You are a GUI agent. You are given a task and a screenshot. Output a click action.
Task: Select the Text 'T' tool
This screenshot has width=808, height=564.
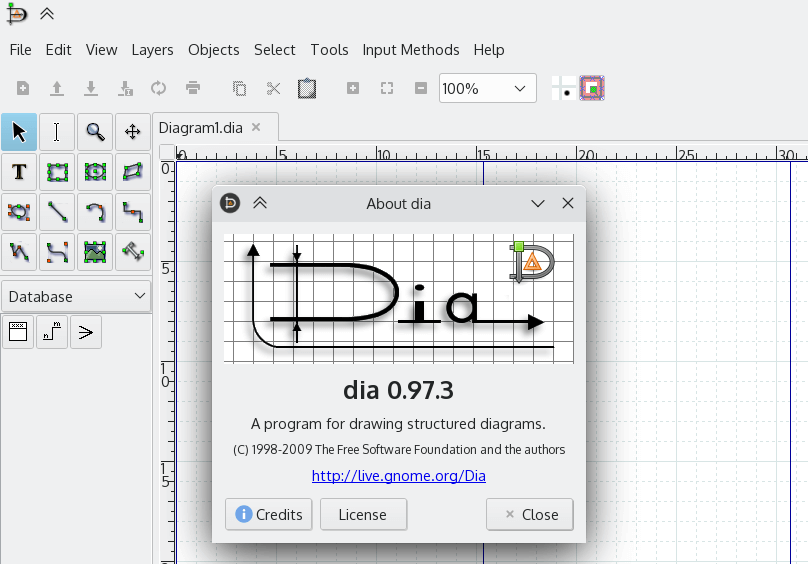point(19,172)
